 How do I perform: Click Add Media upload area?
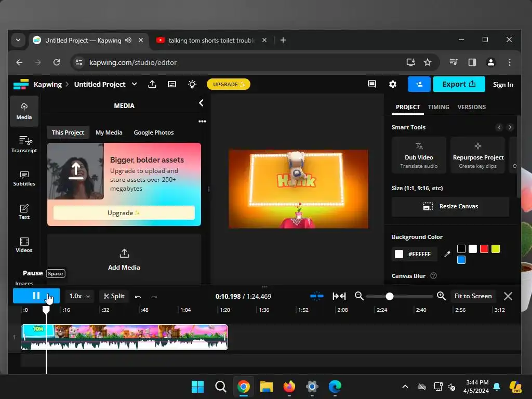[124, 260]
